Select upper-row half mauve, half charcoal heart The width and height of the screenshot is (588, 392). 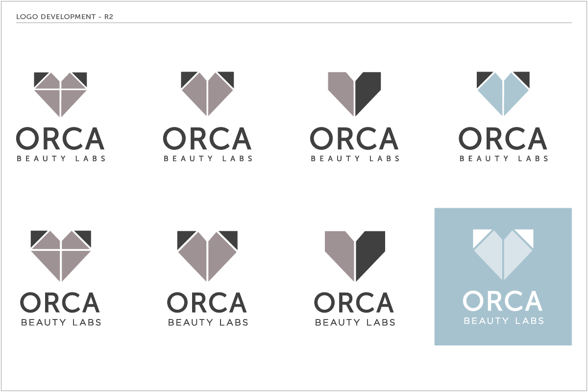(354, 94)
